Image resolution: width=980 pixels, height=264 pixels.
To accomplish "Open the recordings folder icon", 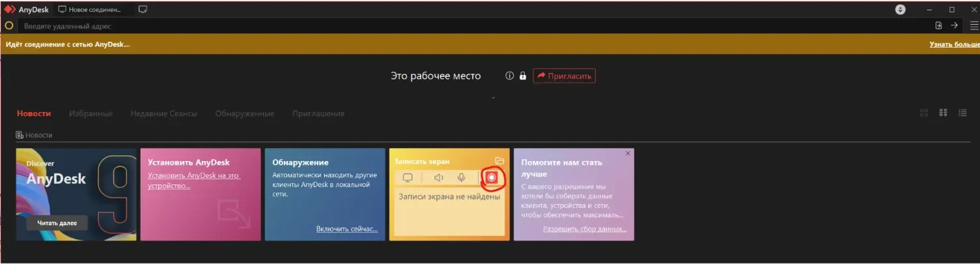I will (499, 161).
